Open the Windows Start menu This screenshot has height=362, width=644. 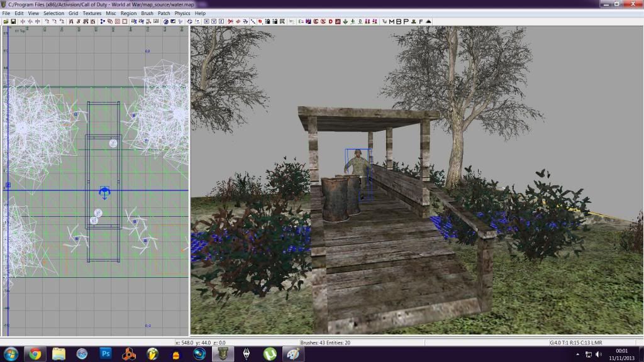[x=11, y=354]
